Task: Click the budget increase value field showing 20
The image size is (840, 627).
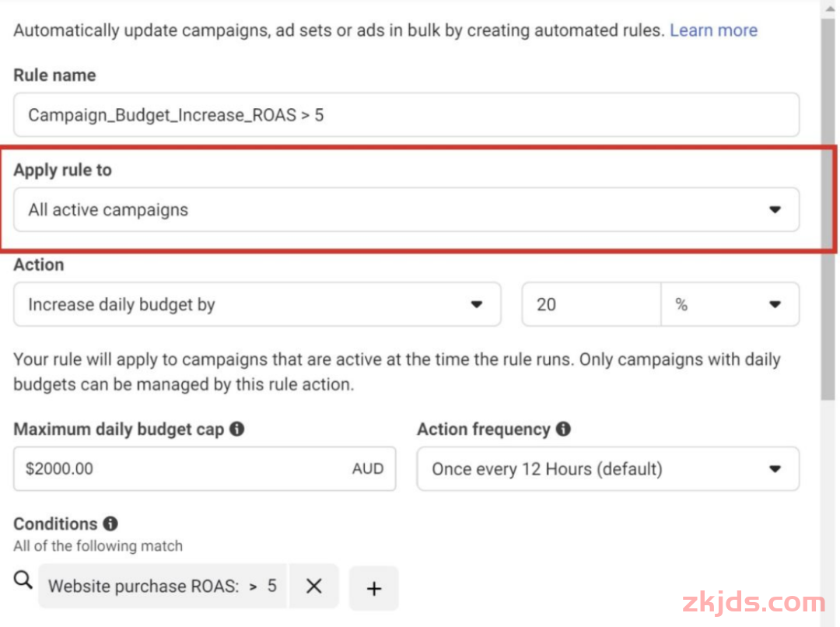Action: coord(591,305)
